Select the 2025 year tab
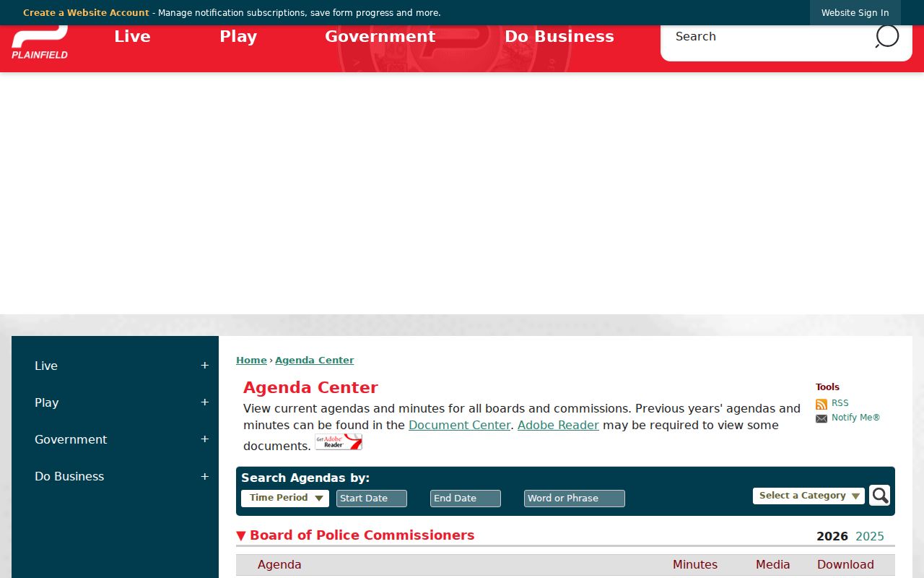924x578 pixels. pos(870,536)
